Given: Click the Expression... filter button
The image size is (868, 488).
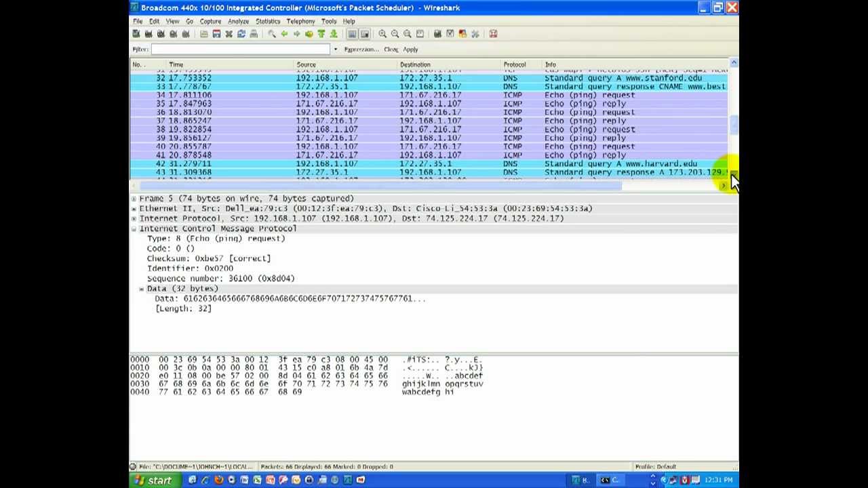Looking at the screenshot, I should point(361,49).
